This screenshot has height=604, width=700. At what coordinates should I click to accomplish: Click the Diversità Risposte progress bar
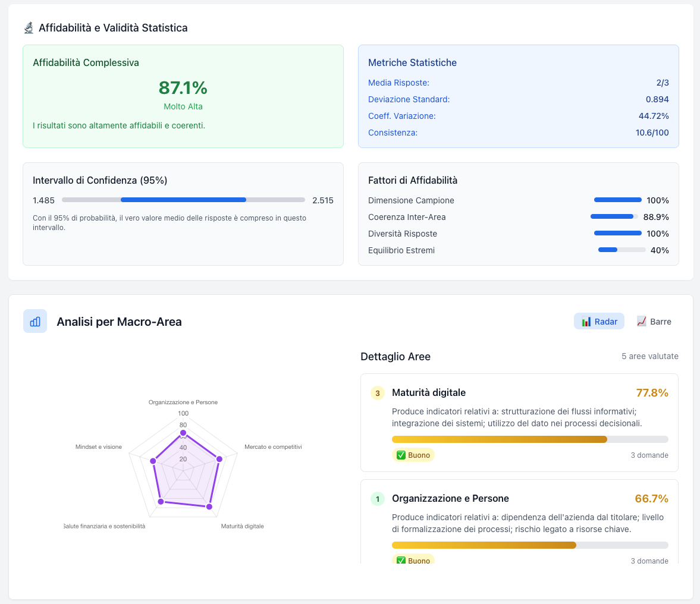617,233
